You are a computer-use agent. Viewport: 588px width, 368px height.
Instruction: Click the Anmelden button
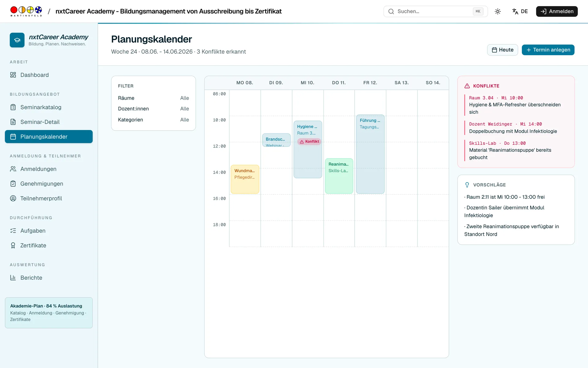557,11
